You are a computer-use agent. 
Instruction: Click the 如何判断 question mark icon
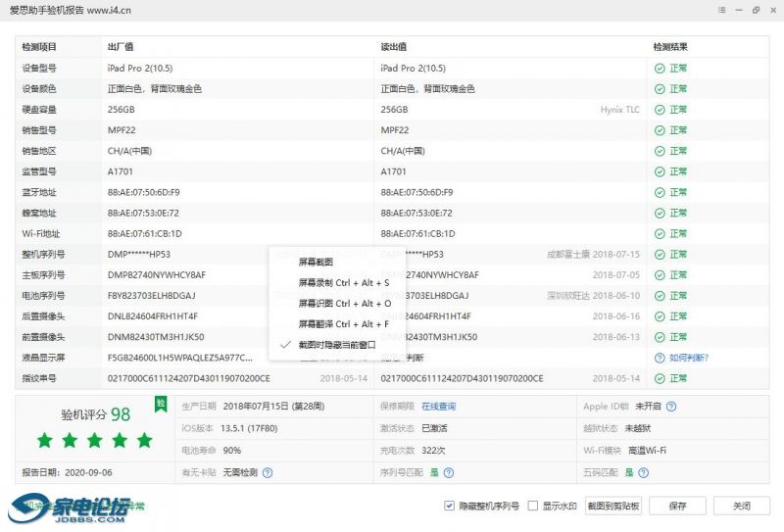[660, 358]
